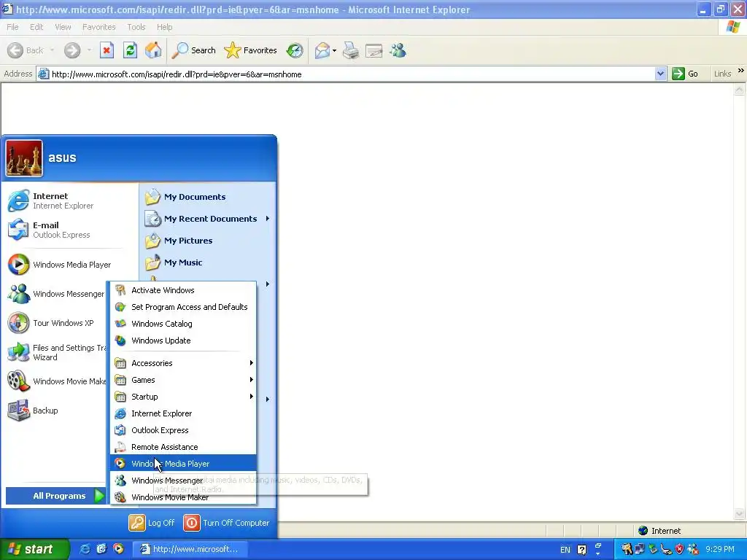
Task: Open the Favorites star in toolbar
Action: click(x=250, y=50)
